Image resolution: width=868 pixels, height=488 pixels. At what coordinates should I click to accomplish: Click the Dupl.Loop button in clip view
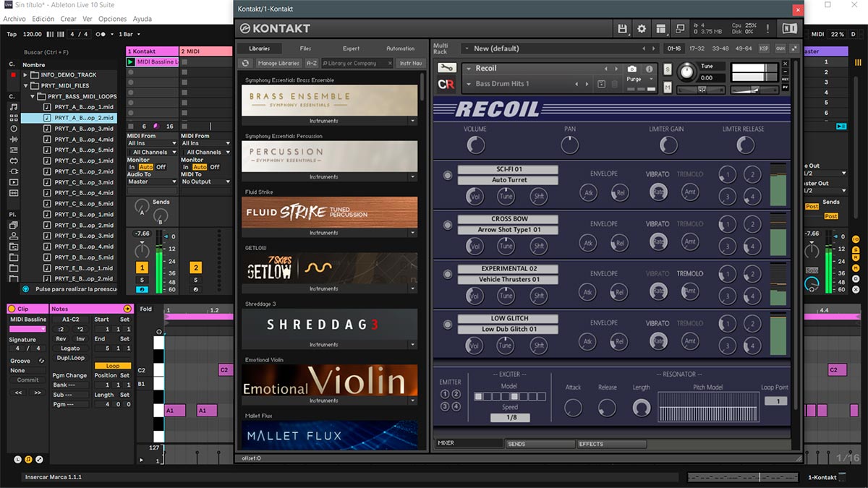[x=70, y=358]
